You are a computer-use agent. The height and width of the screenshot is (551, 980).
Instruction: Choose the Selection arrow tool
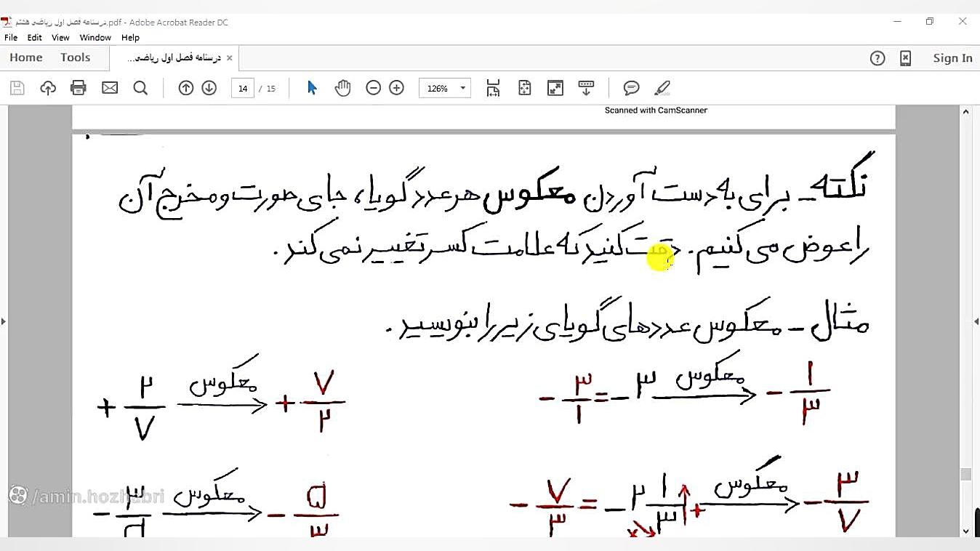pyautogui.click(x=313, y=88)
